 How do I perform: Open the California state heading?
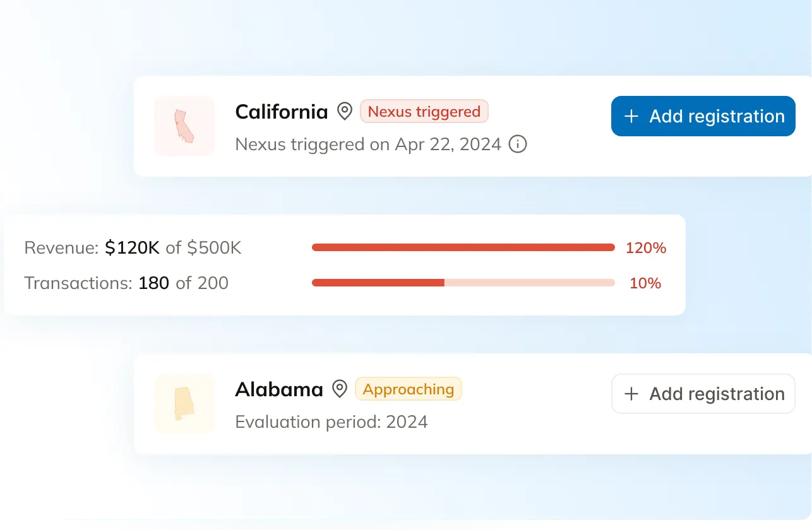coord(281,112)
